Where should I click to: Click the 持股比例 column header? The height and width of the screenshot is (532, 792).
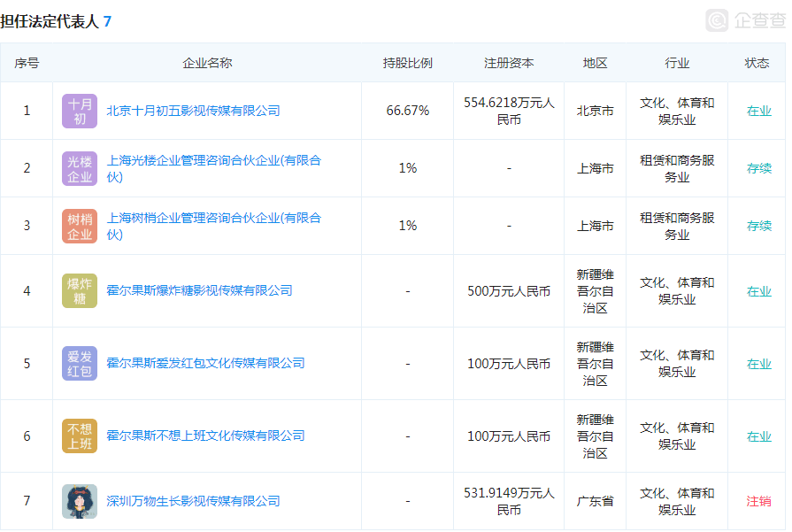click(408, 63)
